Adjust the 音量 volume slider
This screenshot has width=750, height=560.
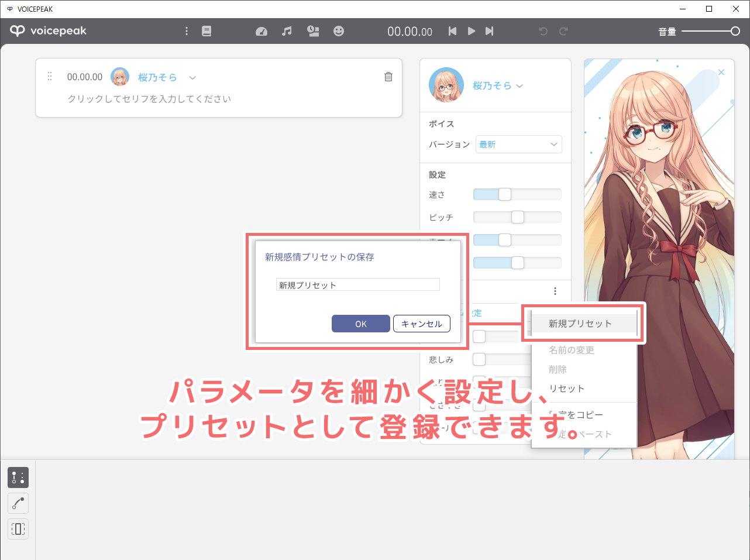click(711, 31)
